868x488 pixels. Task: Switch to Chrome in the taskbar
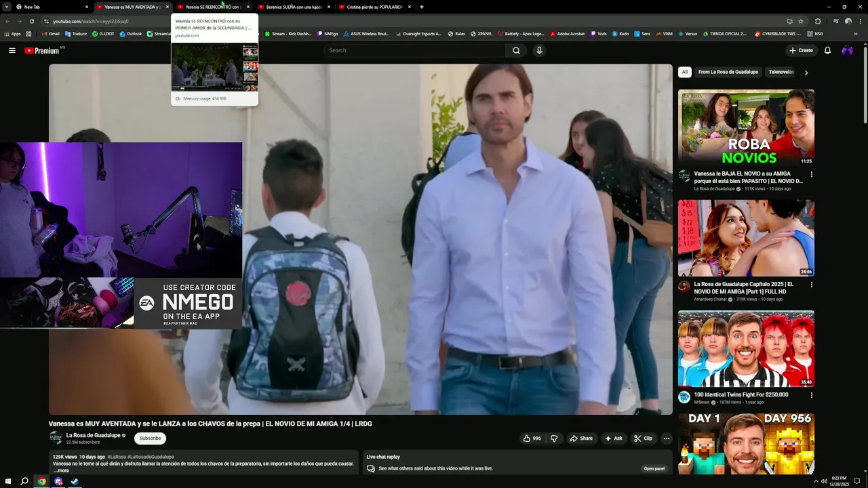coord(41,481)
